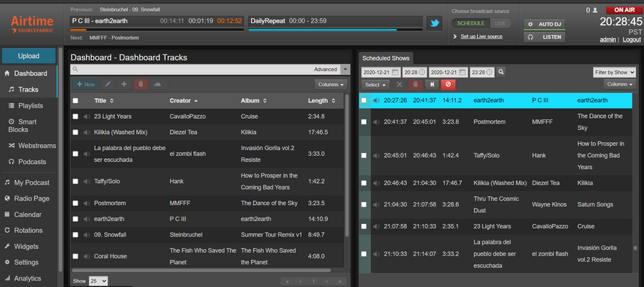644x287 pixels.
Task: Preview Taffy/Solo speaker icon in tracks list
Action: [86, 182]
